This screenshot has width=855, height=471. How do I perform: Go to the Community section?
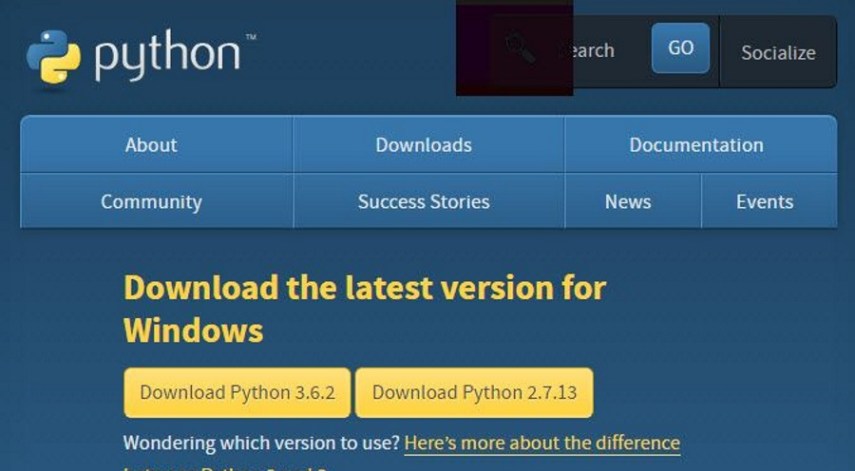click(x=151, y=202)
